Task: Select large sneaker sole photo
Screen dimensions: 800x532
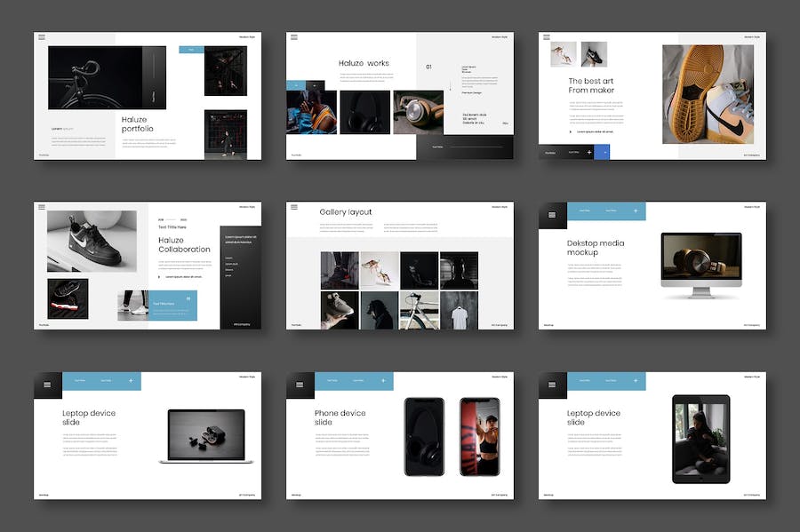Action: pyautogui.click(x=709, y=94)
